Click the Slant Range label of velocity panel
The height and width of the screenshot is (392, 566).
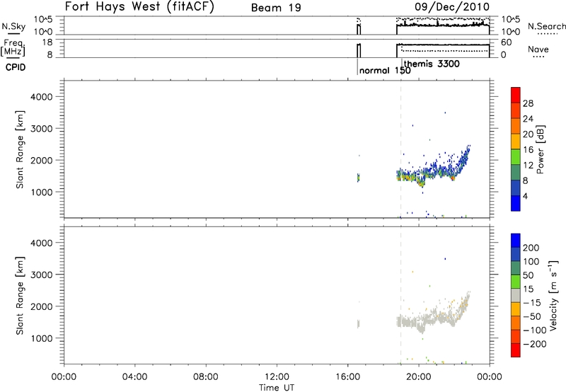point(20,296)
